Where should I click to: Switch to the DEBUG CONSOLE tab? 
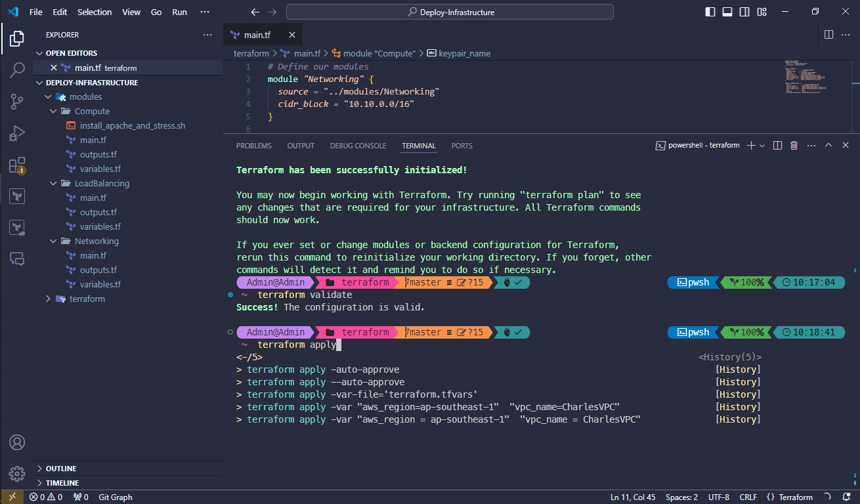358,146
